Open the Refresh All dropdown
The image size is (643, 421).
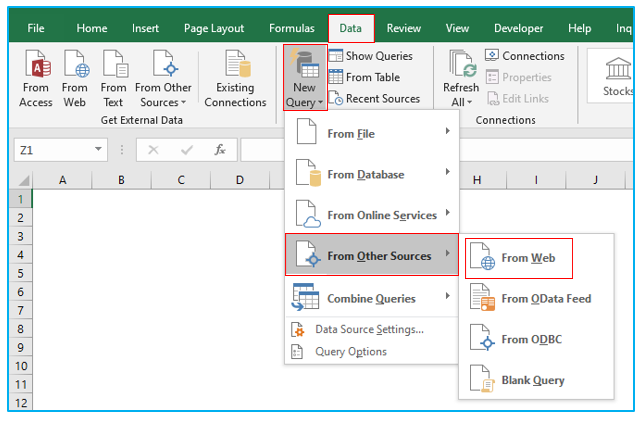[461, 79]
